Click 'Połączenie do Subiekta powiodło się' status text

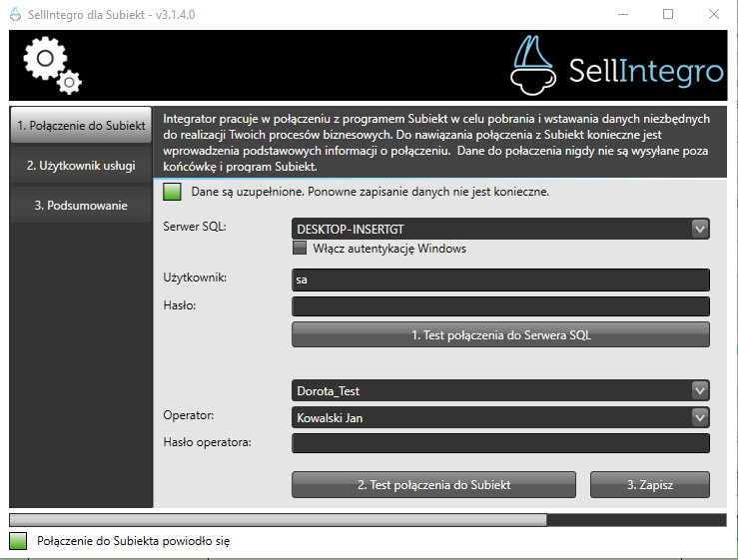(x=133, y=541)
